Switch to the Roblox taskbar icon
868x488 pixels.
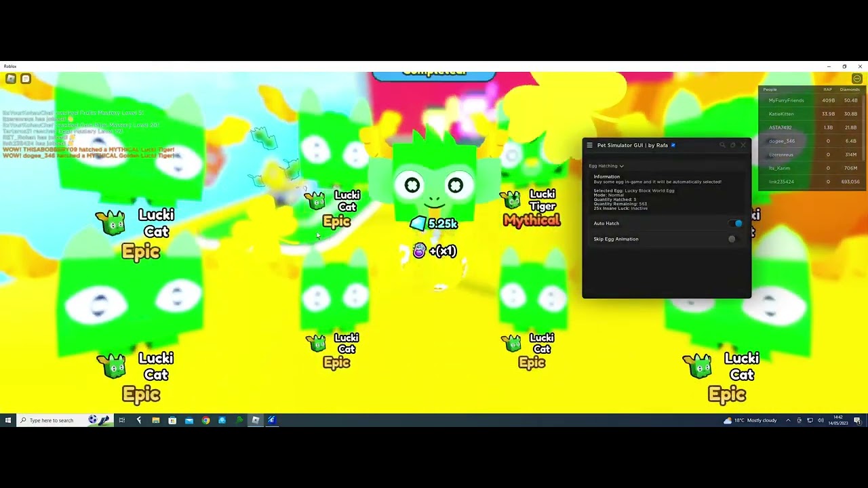256,420
